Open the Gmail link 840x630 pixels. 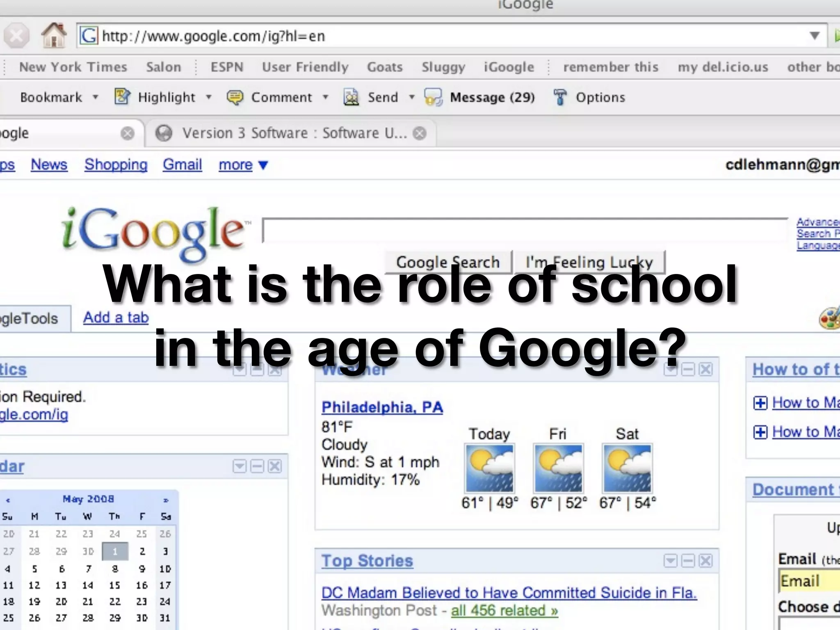182,164
